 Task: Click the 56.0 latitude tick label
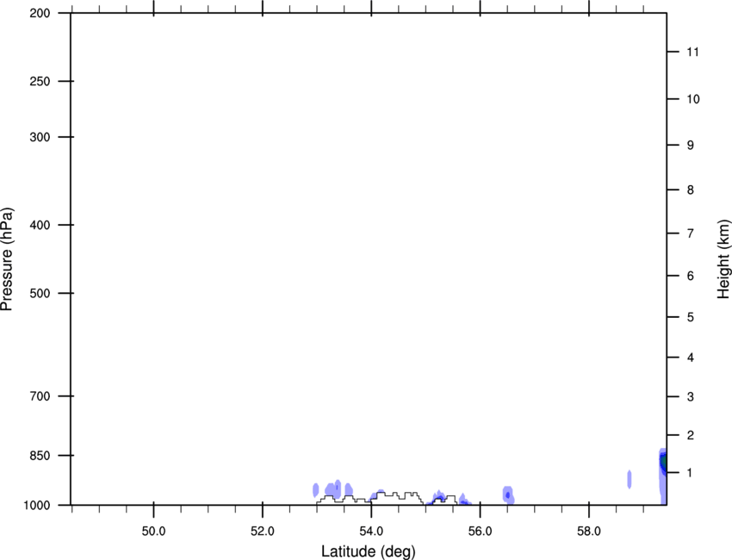(480, 532)
